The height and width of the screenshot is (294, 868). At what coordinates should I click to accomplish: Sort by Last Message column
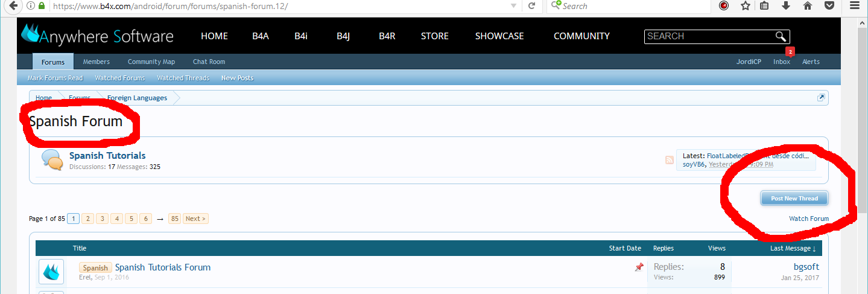793,248
